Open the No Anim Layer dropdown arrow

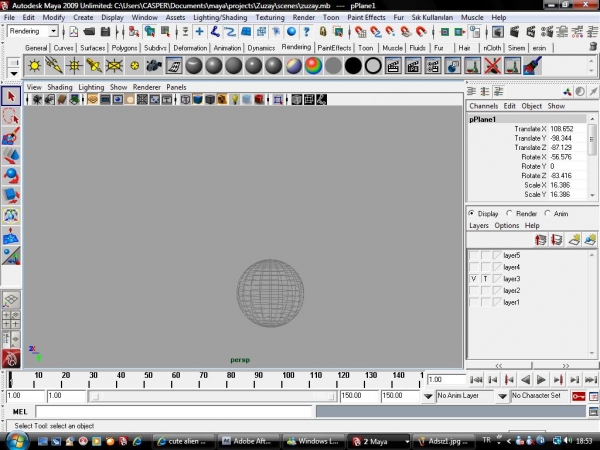click(x=428, y=396)
